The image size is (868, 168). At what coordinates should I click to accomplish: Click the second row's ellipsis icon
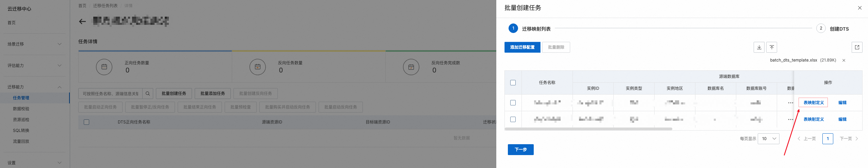(x=790, y=119)
